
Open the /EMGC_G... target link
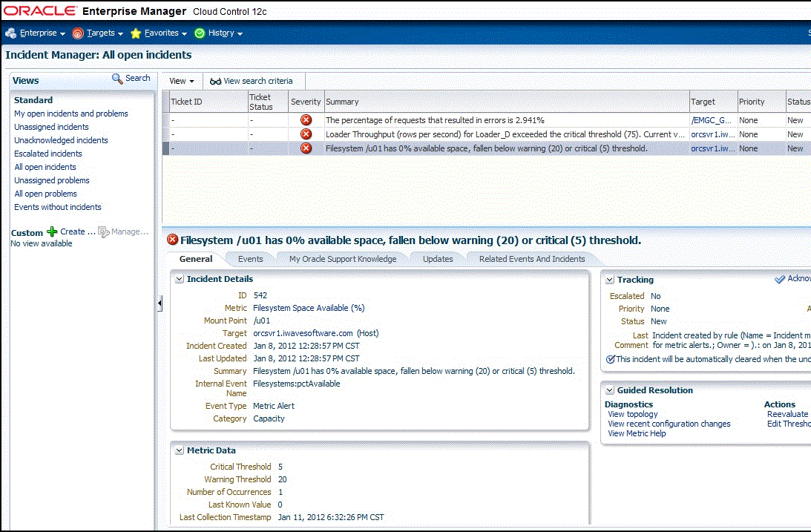[x=711, y=120]
